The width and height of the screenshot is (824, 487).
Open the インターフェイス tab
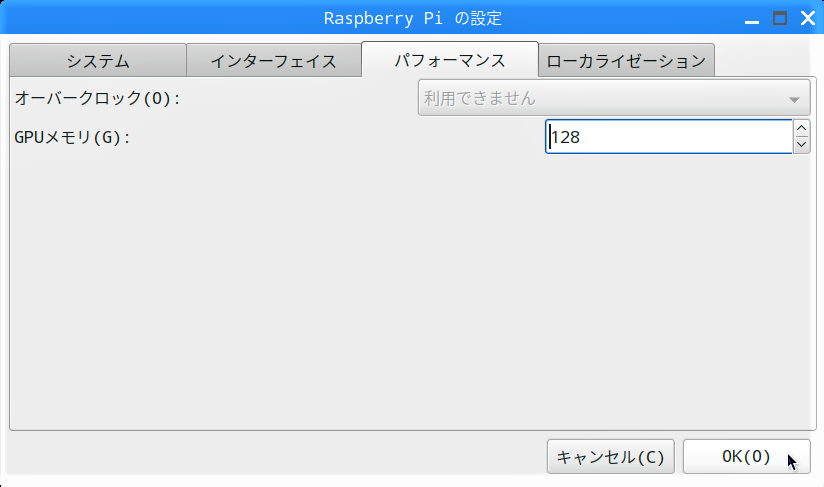pos(273,61)
